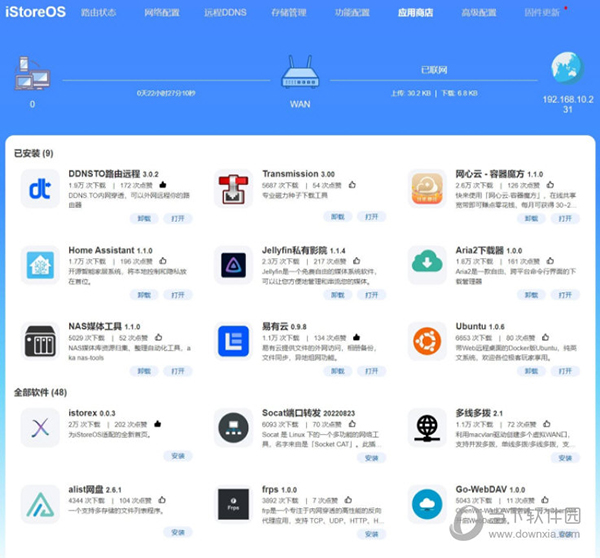The height and width of the screenshot is (558, 600).
Task: Click the 192.168.10.231 IP address
Action: click(x=568, y=104)
